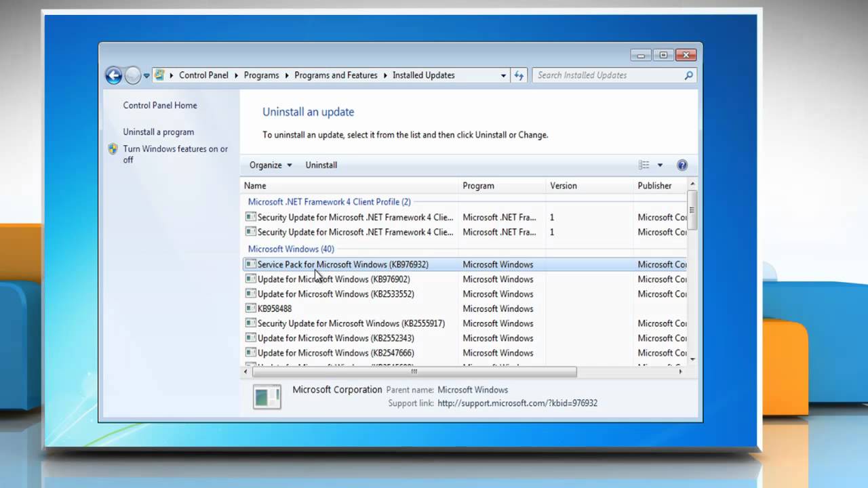Sort by the Program column header

tap(502, 186)
